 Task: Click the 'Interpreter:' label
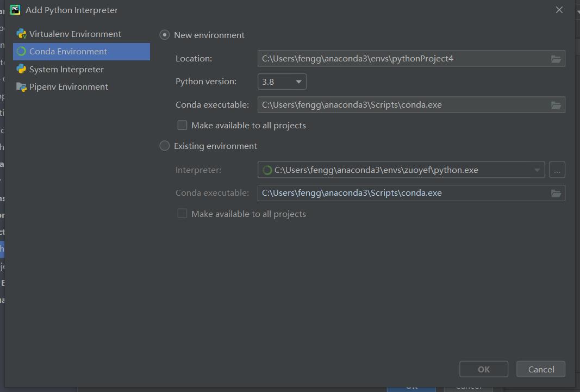[198, 170]
